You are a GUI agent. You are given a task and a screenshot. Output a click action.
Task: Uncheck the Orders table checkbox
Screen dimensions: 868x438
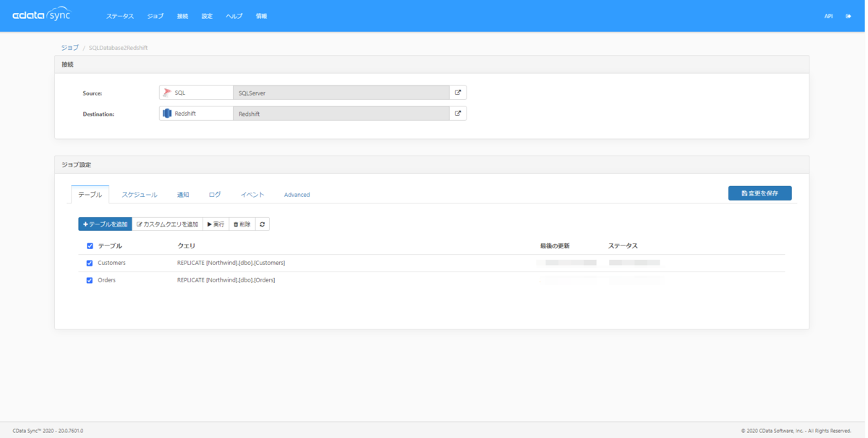[x=90, y=280]
